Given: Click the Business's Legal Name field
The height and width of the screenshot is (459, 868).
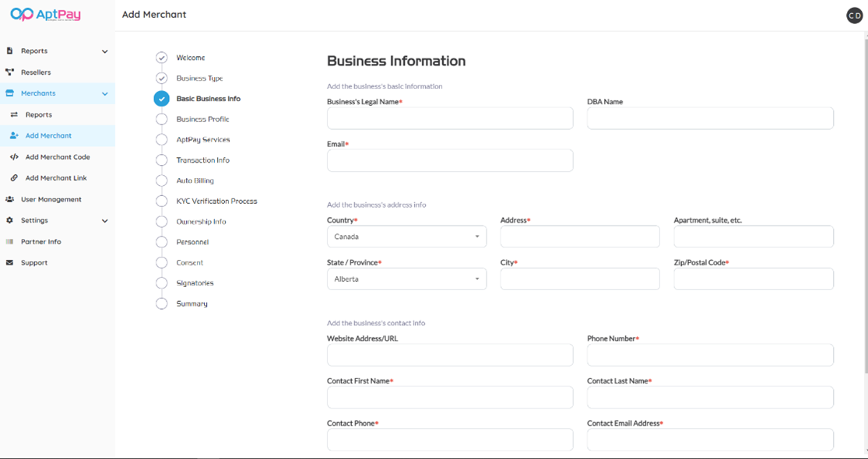Looking at the screenshot, I should (x=450, y=118).
